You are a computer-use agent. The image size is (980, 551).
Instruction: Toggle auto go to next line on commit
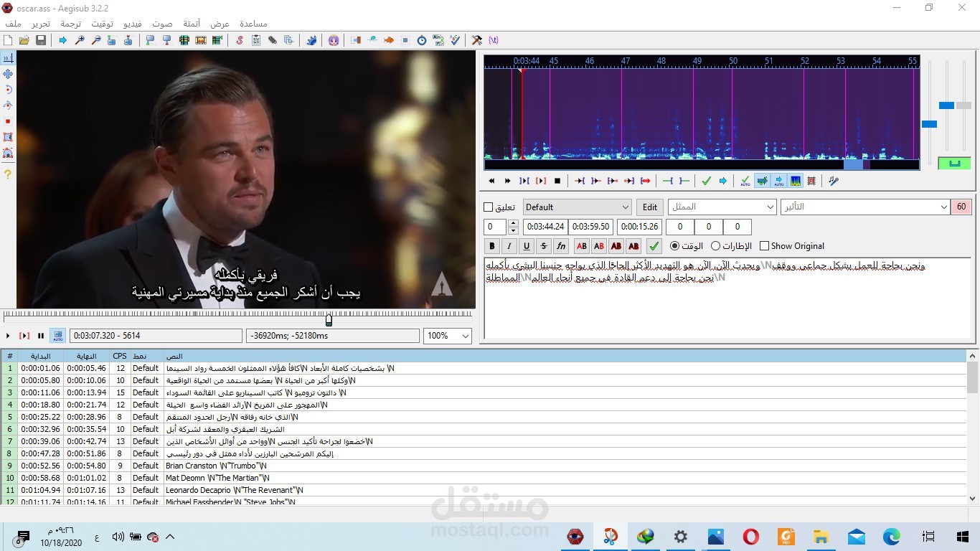762,181
